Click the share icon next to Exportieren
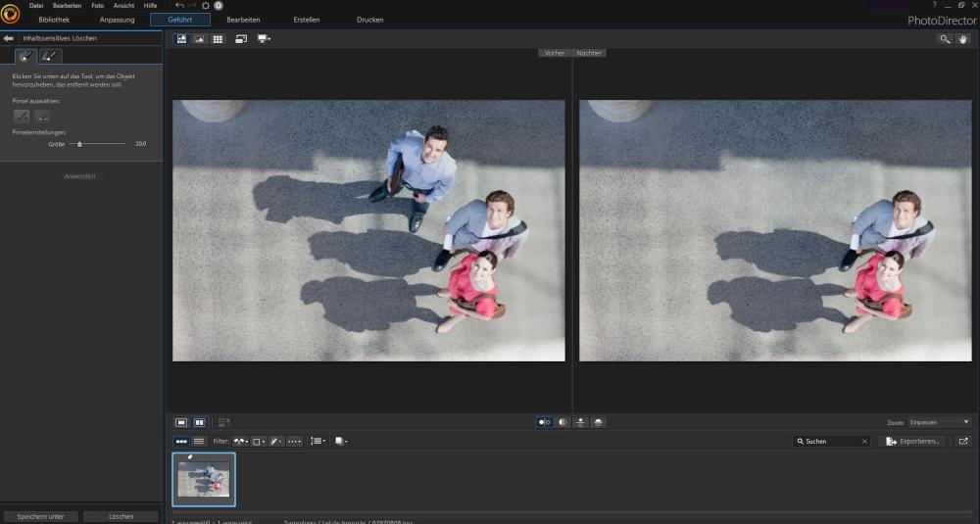This screenshot has width=980, height=524. [962, 442]
